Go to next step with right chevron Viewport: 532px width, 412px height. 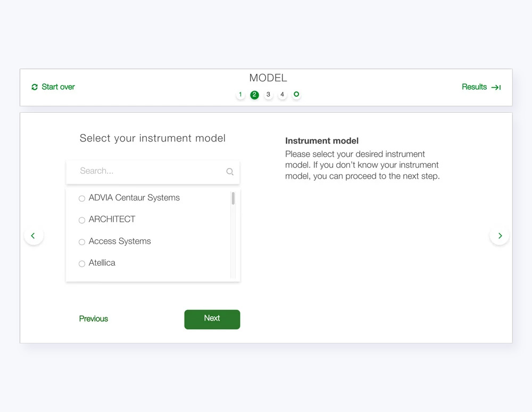[500, 236]
